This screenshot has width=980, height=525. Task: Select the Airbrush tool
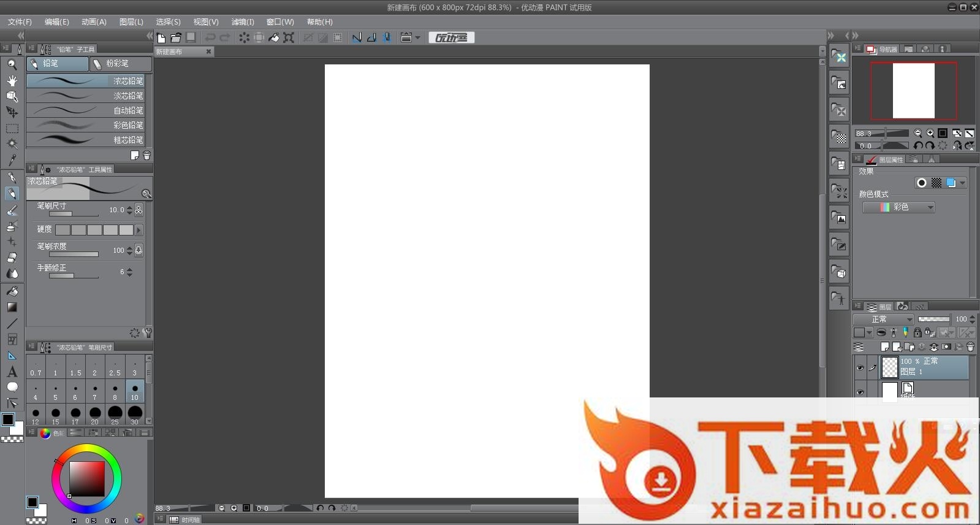click(12, 226)
